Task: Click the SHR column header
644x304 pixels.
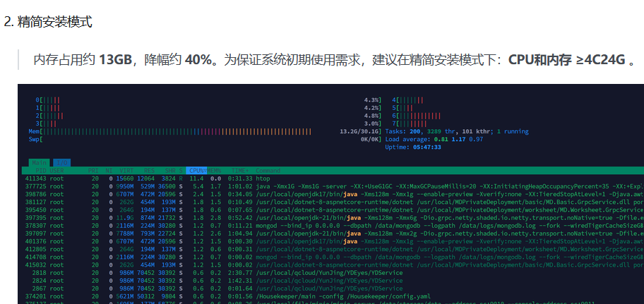Action: 170,170
